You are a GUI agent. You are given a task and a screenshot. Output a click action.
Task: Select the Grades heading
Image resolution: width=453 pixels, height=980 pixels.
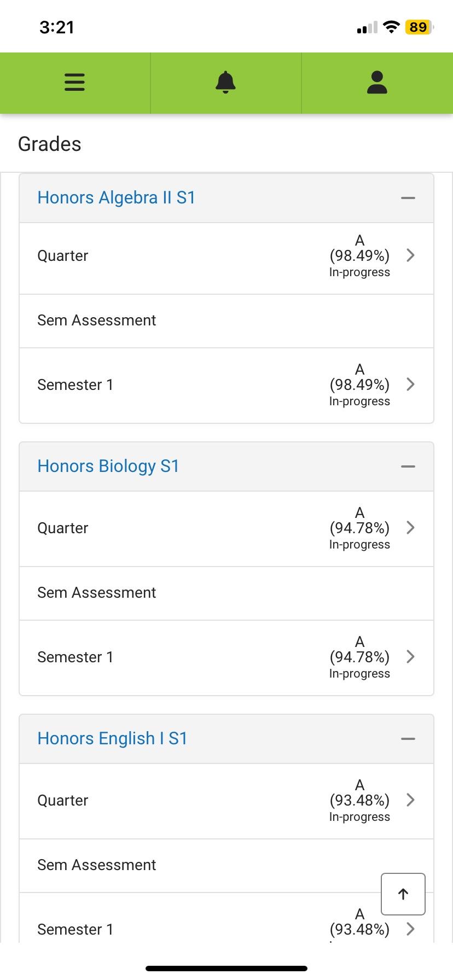(49, 144)
